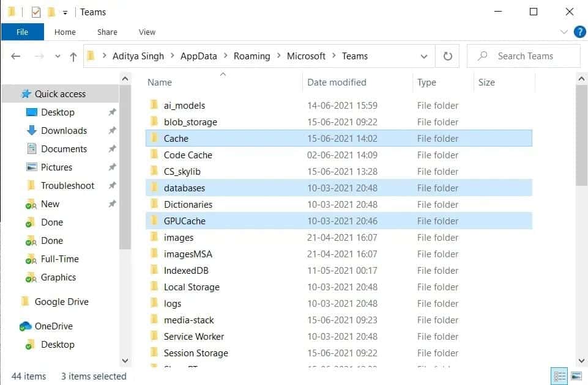Switch to Details view layout icon

pyautogui.click(x=559, y=376)
